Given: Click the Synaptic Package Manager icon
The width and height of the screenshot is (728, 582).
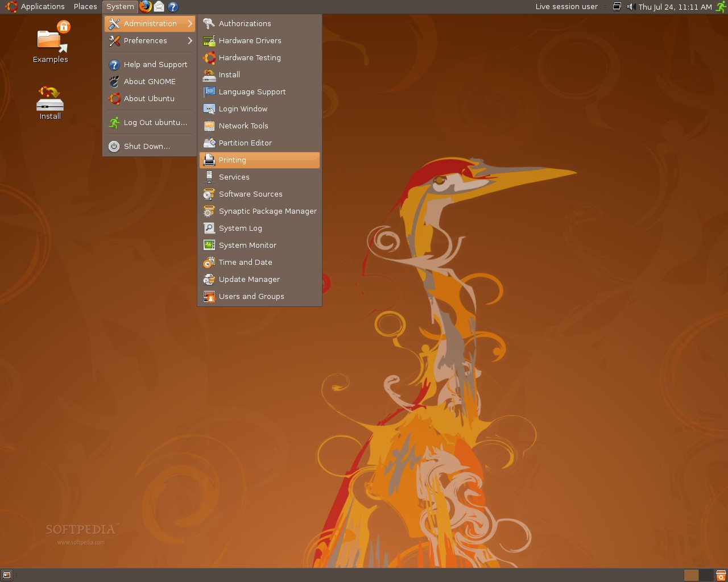Looking at the screenshot, I should pyautogui.click(x=209, y=211).
